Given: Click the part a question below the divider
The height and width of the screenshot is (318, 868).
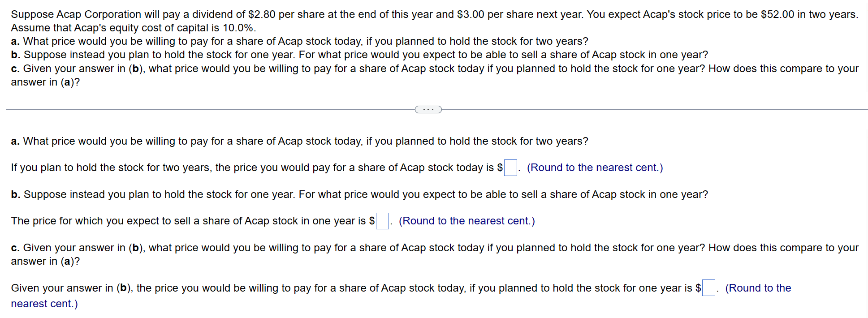Looking at the screenshot, I should [x=299, y=141].
